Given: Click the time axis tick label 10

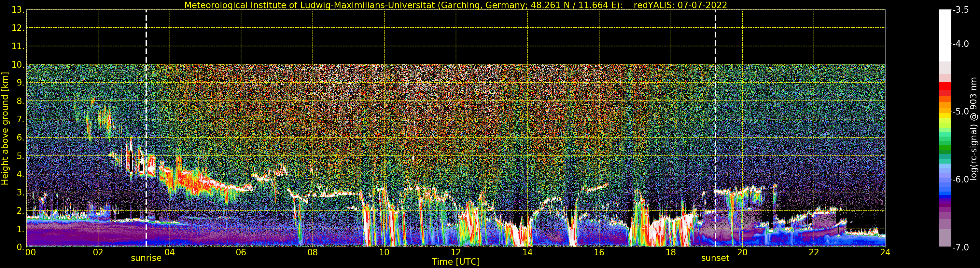Looking at the screenshot, I should [x=384, y=252].
